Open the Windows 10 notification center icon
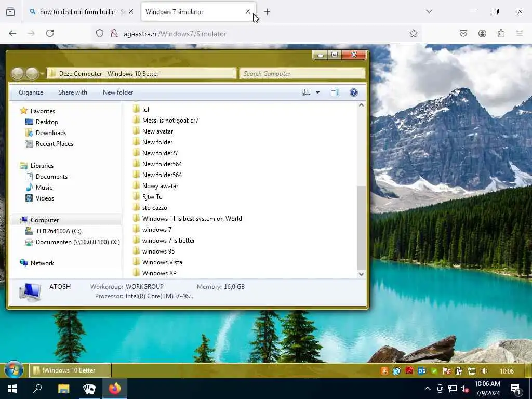The width and height of the screenshot is (532, 399). [516, 390]
